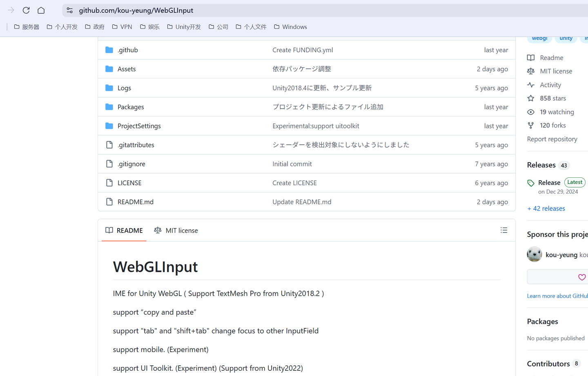Click the .gitignore file icon
Image resolution: width=588 pixels, height=376 pixels.
coord(109,164)
